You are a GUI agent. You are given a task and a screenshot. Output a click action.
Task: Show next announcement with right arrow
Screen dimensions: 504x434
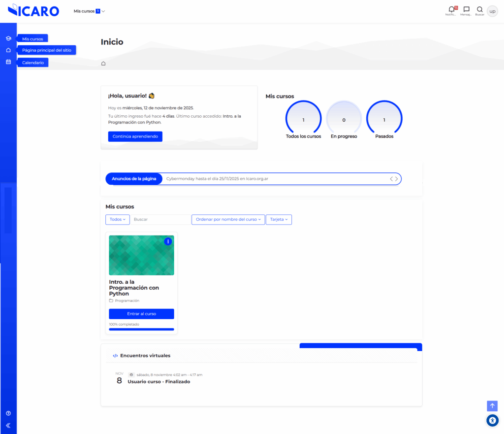397,179
